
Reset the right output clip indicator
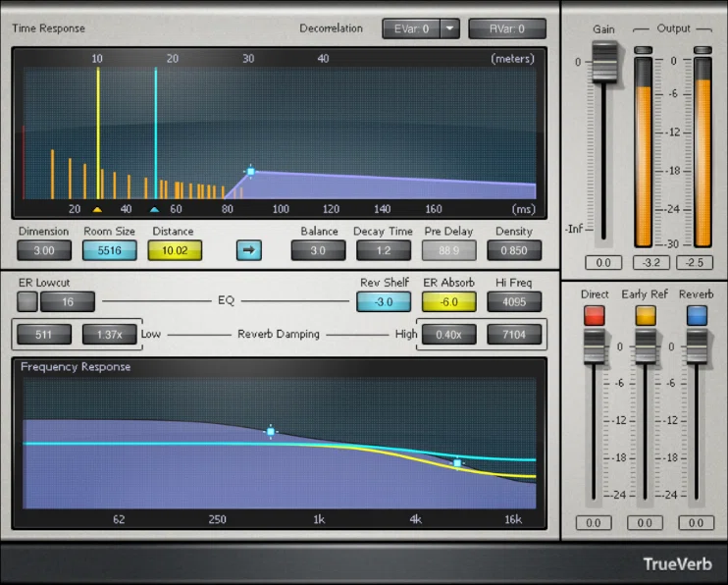point(702,50)
